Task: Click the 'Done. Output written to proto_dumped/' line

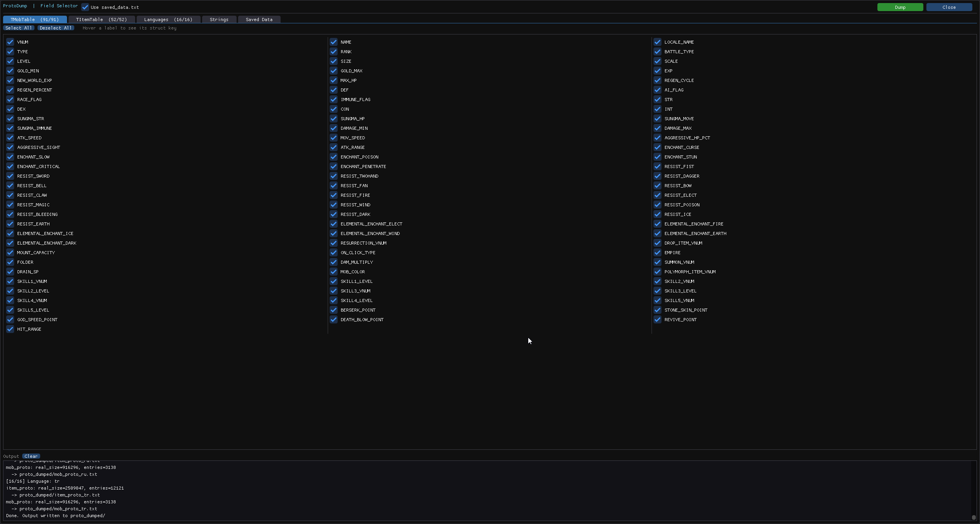Action: (x=56, y=516)
